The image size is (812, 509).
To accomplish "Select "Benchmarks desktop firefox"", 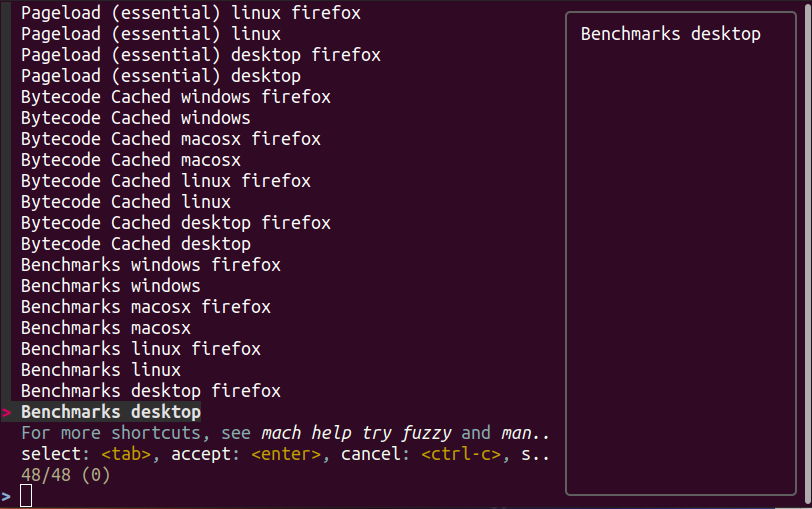I will [150, 391].
